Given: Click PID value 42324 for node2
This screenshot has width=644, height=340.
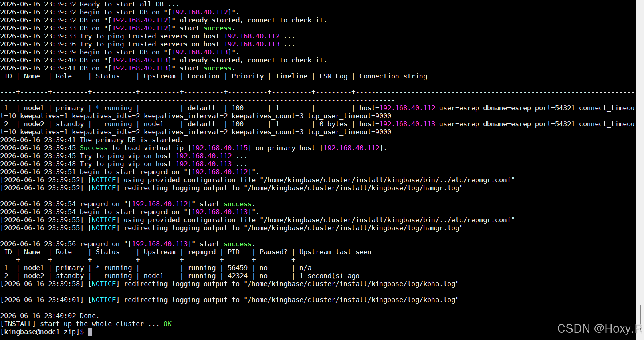Looking at the screenshot, I should (238, 276).
